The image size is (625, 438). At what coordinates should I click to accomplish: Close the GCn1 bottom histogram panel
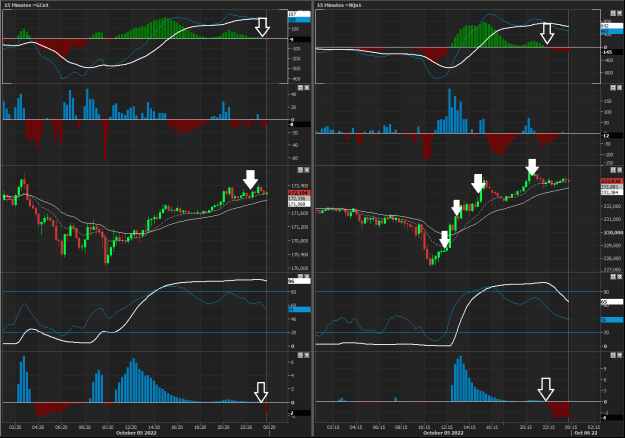(x=307, y=355)
